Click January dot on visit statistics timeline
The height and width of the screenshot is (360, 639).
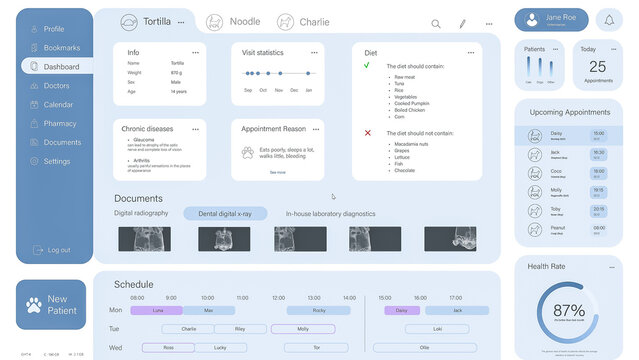tap(308, 73)
